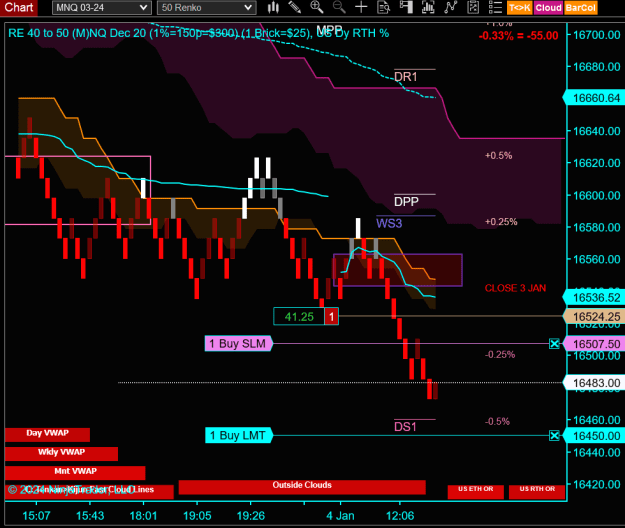Click the 12:06 time axis label
Image resolution: width=625 pixels, height=528 pixels.
pos(400,516)
